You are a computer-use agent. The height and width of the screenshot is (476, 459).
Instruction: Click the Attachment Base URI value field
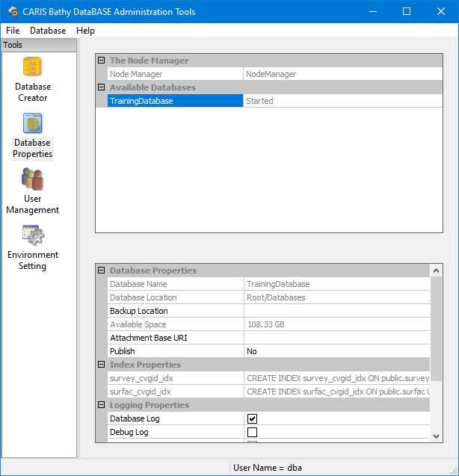[x=336, y=338]
